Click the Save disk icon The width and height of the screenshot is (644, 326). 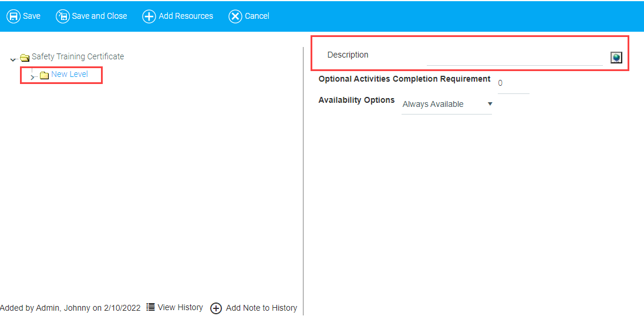(x=13, y=16)
